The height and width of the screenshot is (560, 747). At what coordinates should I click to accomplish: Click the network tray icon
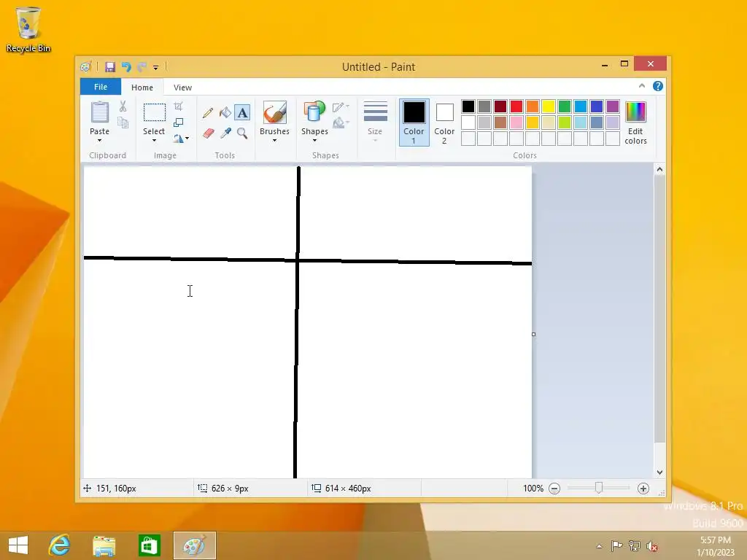(634, 545)
